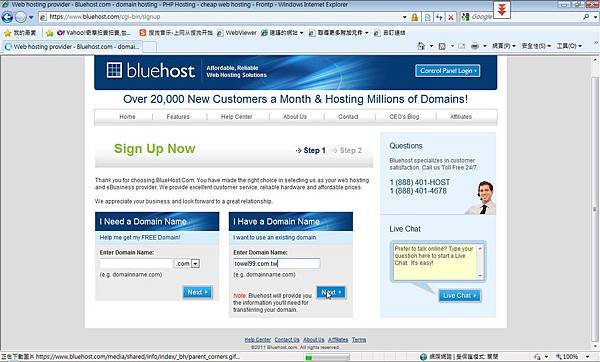Click Next under I Have a Domain Name
The height and width of the screenshot is (362, 600).
tap(331, 292)
